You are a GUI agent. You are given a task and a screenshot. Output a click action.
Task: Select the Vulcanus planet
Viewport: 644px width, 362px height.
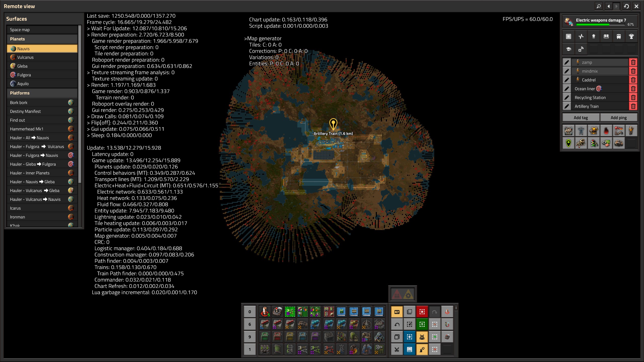[42, 57]
